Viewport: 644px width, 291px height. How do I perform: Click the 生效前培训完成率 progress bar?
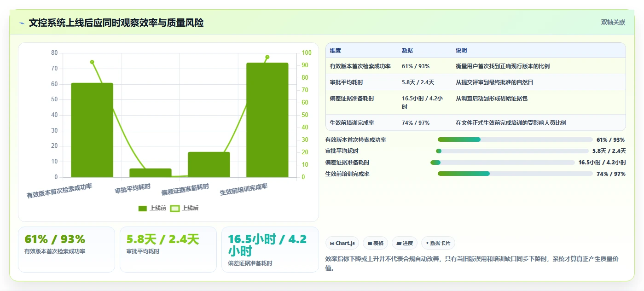click(x=515, y=174)
